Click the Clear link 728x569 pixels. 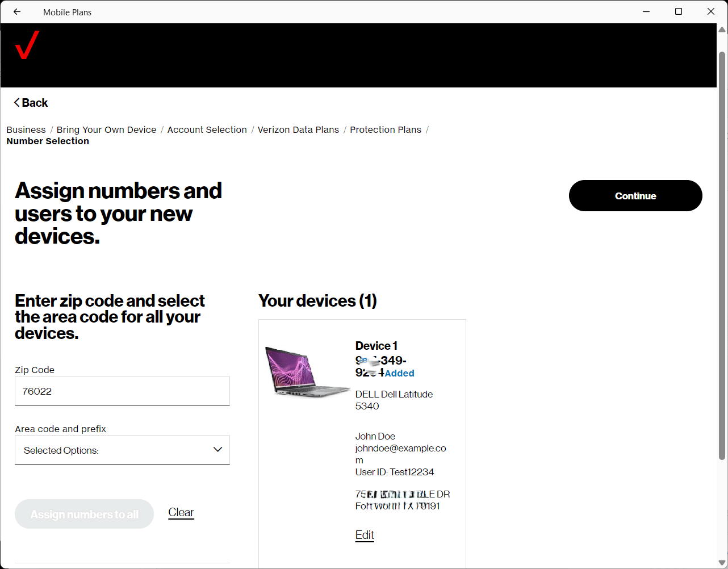coord(181,512)
